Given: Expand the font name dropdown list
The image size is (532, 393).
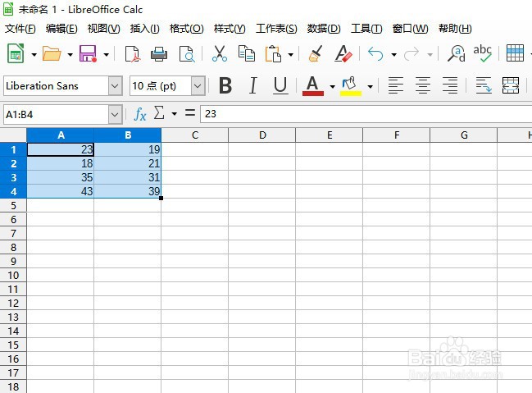Looking at the screenshot, I should (116, 85).
